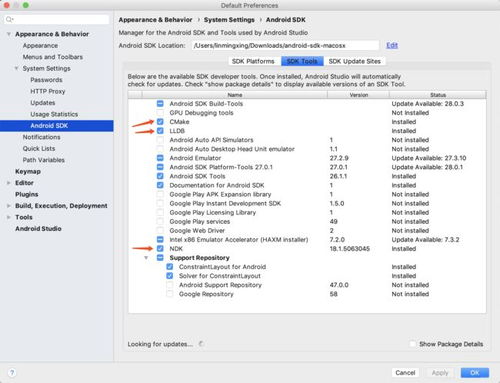The width and height of the screenshot is (500, 383).
Task: Click the Android SDK Location field
Action: [x=285, y=45]
